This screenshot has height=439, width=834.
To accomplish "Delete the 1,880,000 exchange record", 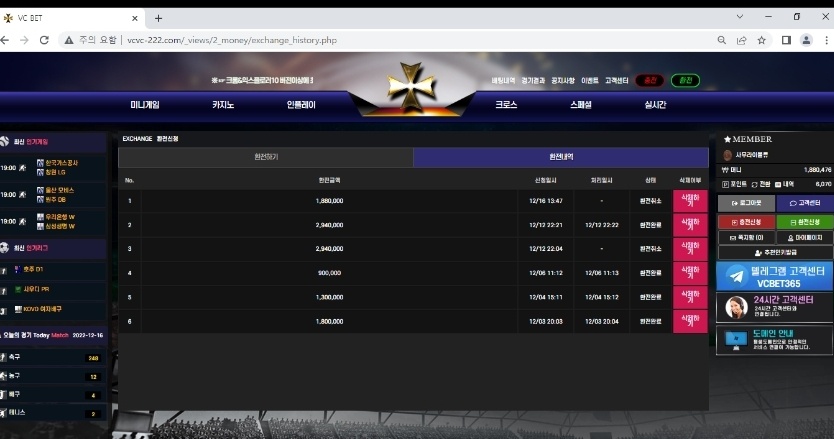I will click(x=689, y=200).
